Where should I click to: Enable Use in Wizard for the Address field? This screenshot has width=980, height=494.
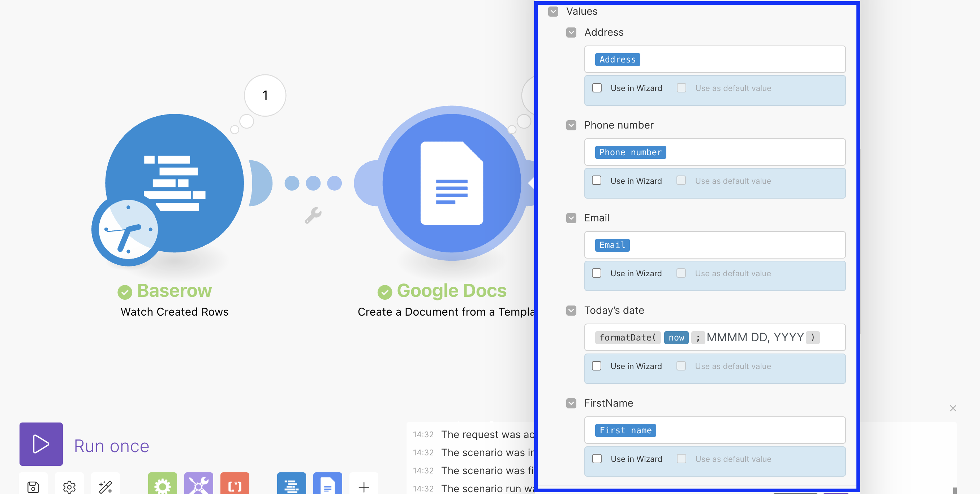(x=597, y=88)
